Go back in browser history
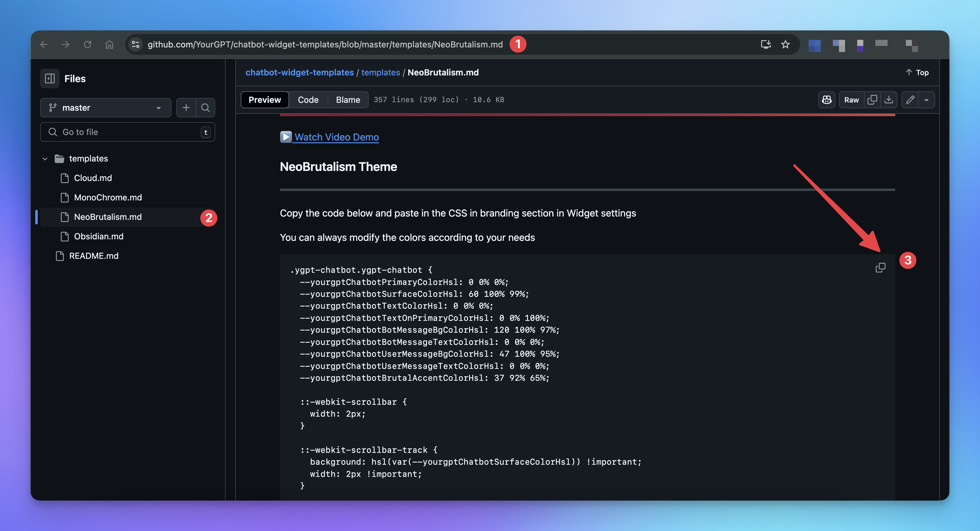This screenshot has height=531, width=980. 44,44
